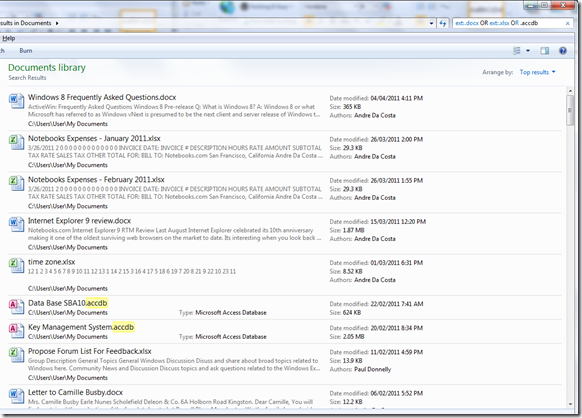Click Excel icon for Notebooks Expenses - January 2011.xlsx
This screenshot has height=418, width=582.
16,142
